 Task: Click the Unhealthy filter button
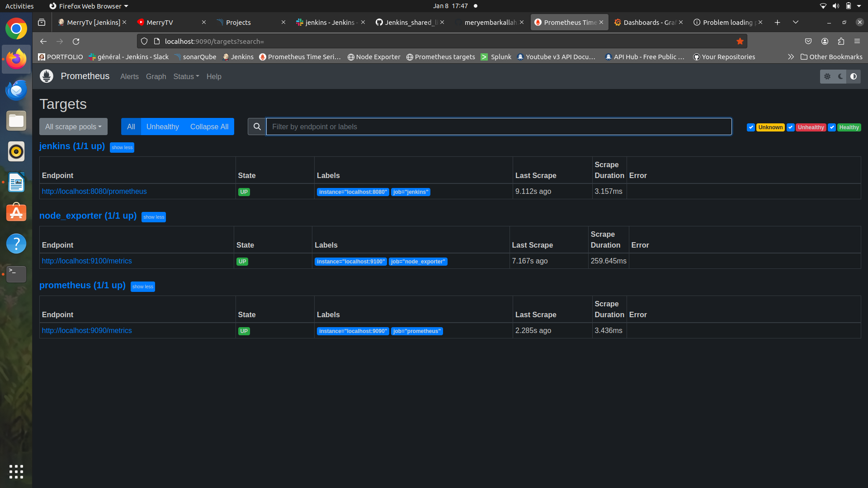click(162, 127)
